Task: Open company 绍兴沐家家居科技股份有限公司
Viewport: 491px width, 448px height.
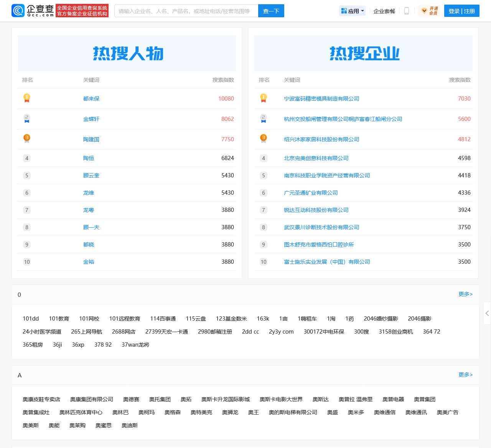Action: point(321,139)
